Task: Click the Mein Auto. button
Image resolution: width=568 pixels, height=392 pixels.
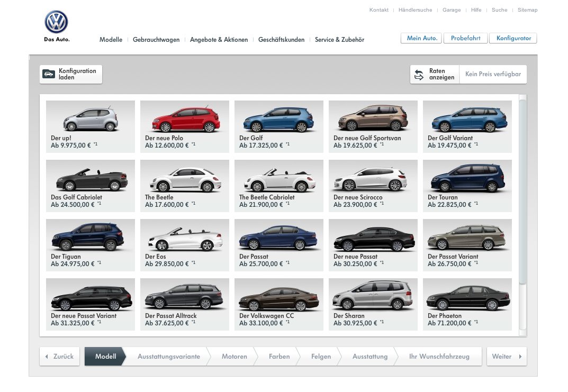Action: (421, 38)
